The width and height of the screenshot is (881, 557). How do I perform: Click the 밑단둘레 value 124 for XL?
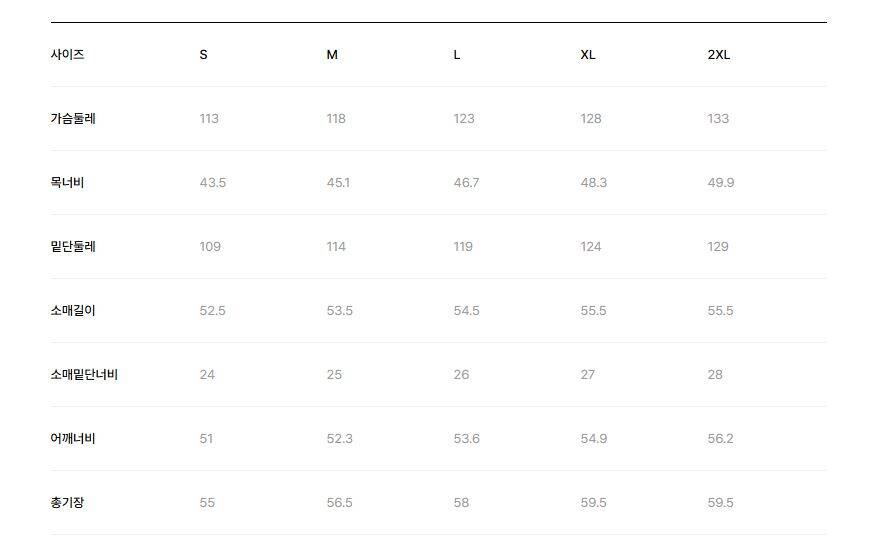591,247
